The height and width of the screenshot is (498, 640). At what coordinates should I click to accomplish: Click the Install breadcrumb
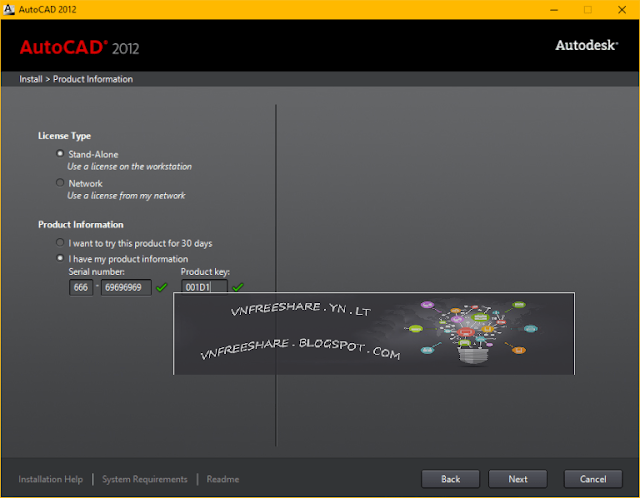point(31,79)
